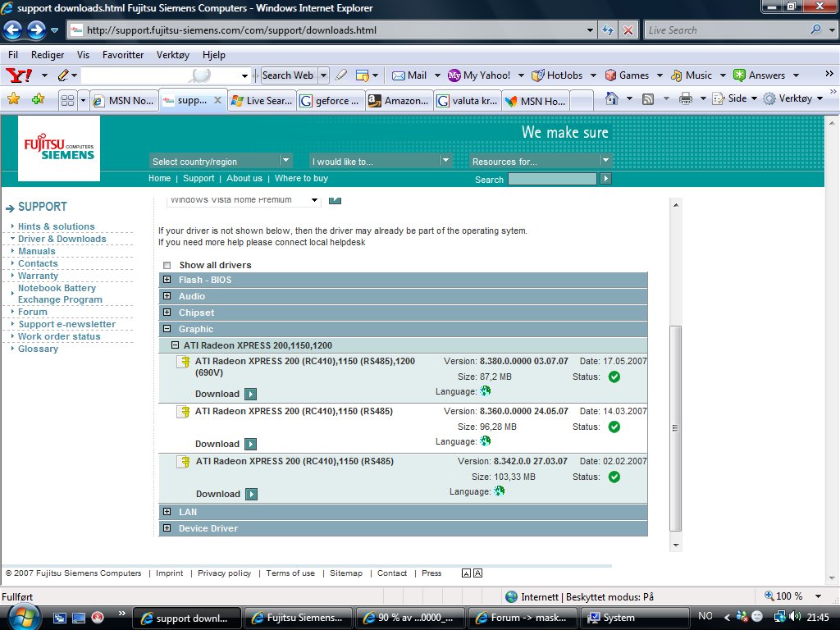The width and height of the screenshot is (840, 630).
Task: Click the Yahoo pencil edit icon
Action: click(x=63, y=75)
